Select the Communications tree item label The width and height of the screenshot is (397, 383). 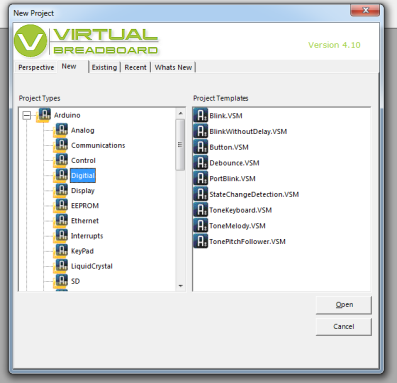coord(98,145)
